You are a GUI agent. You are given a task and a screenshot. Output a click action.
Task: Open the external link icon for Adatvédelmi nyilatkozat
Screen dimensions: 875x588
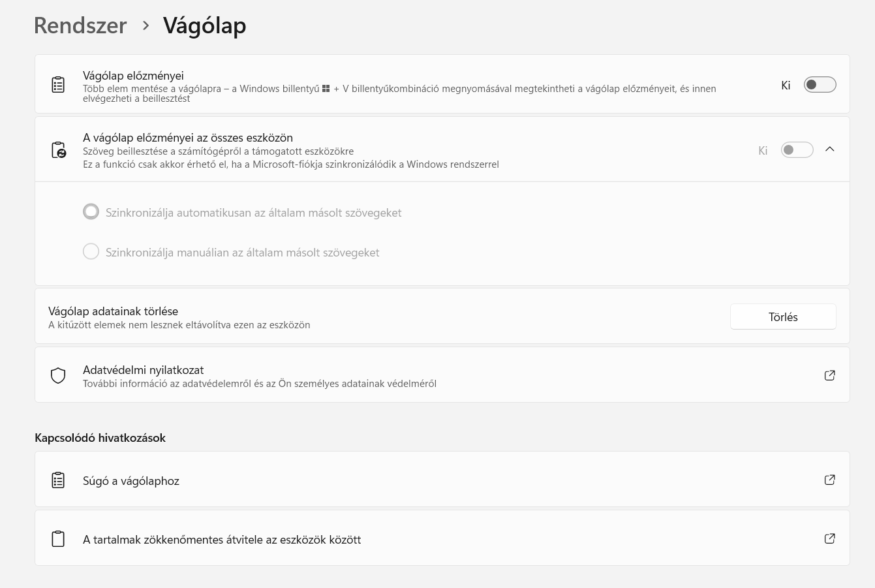(829, 375)
